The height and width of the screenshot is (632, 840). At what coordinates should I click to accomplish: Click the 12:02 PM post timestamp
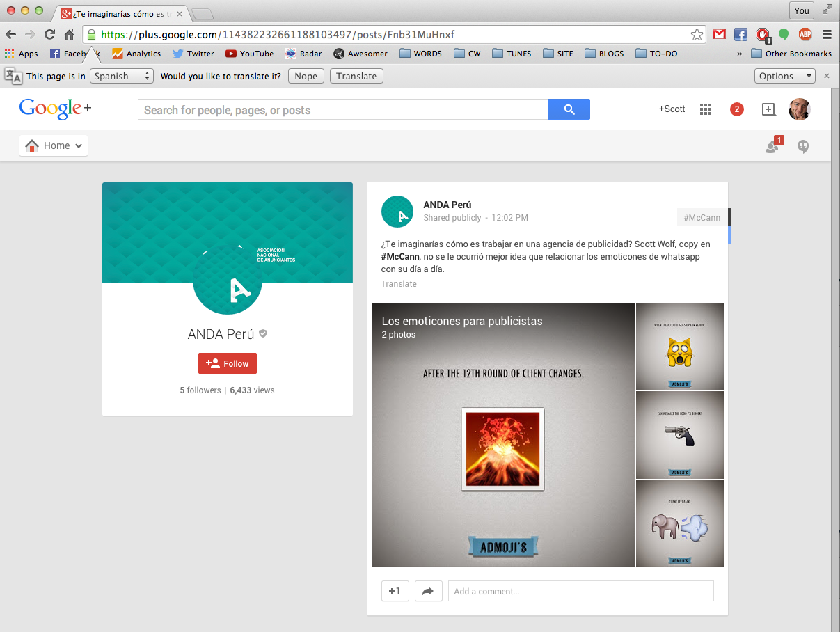click(509, 218)
